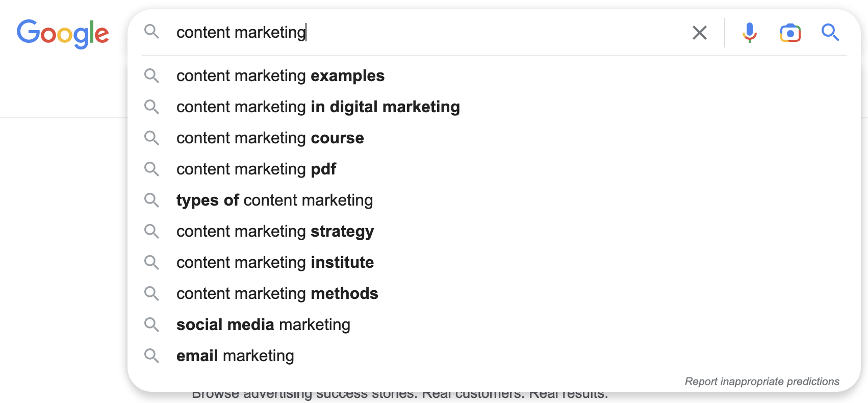
Task: Open 'Report inappropriate predictions' link
Action: tap(762, 382)
